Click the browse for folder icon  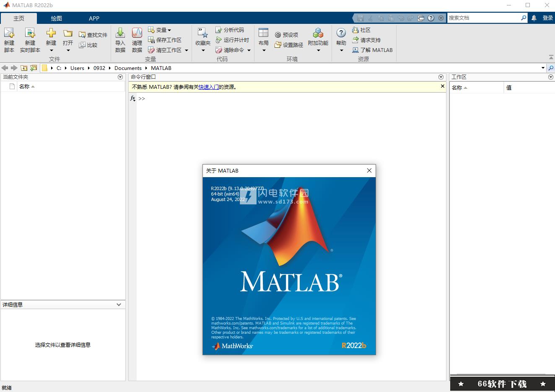[x=34, y=68]
